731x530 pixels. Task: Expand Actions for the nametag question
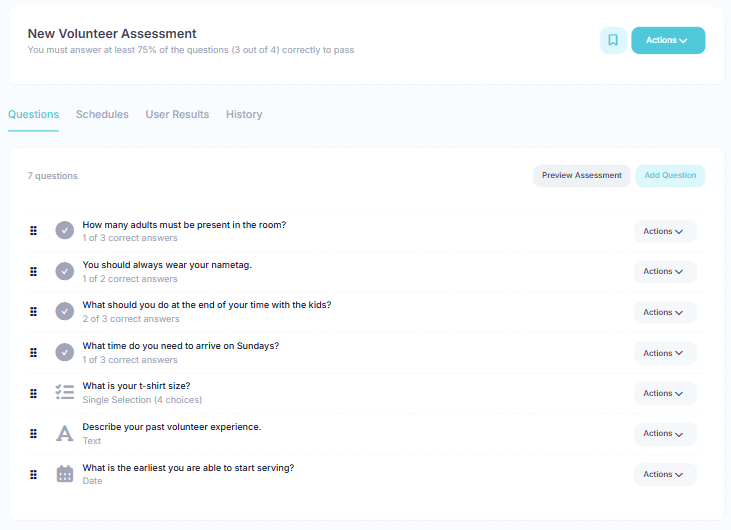click(x=665, y=271)
